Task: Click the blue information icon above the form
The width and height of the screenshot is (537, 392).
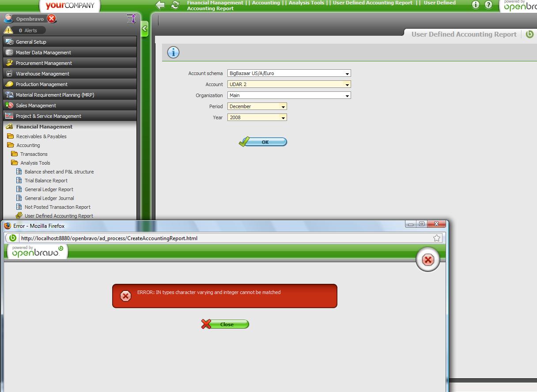Action: pyautogui.click(x=173, y=53)
